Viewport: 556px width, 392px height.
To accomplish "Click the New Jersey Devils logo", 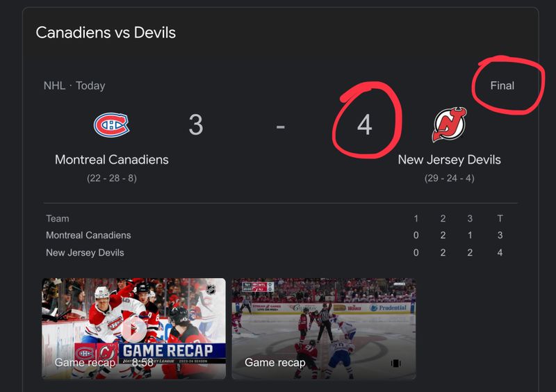I will point(450,125).
